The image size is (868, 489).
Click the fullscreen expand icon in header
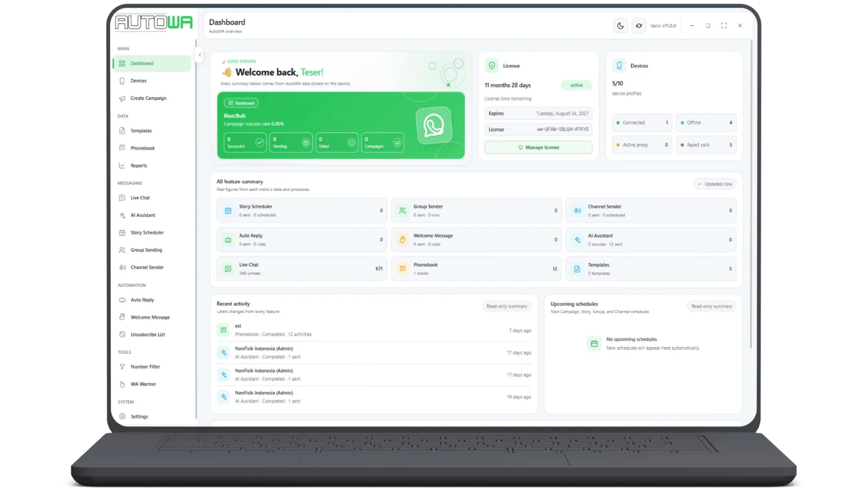(x=724, y=25)
